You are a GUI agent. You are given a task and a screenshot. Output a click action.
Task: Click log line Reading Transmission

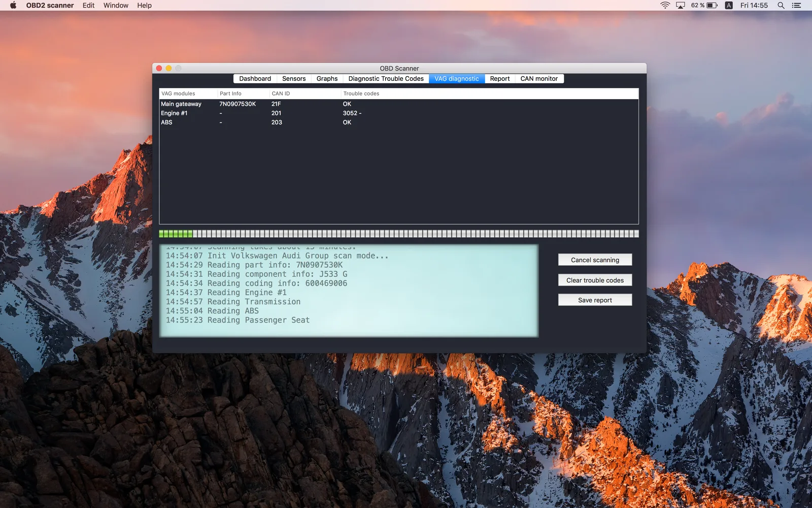(233, 302)
